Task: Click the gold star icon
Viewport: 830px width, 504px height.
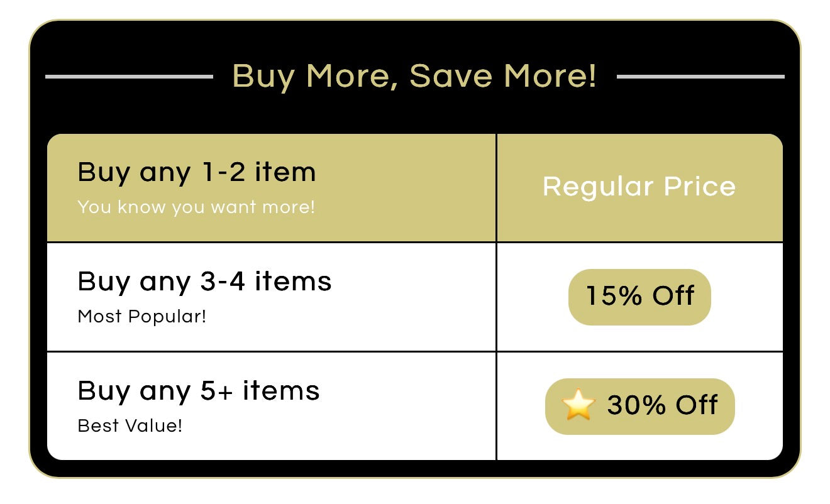Action: coord(578,405)
